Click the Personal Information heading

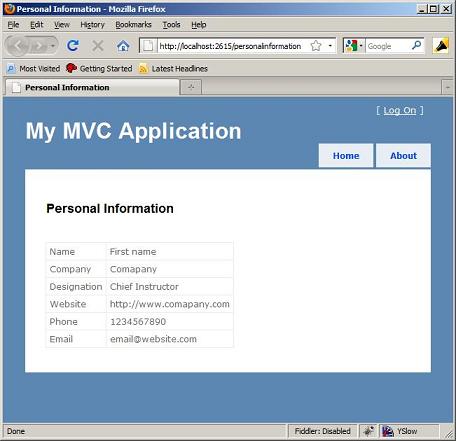(110, 209)
